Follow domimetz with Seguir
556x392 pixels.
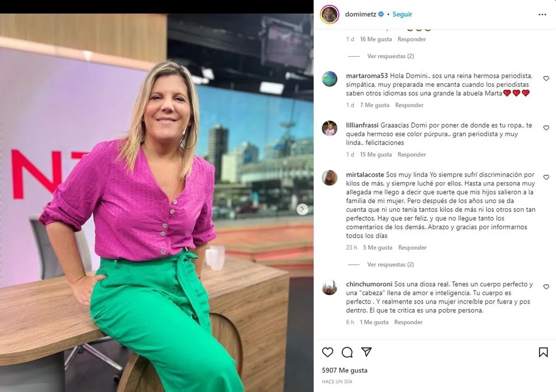coord(402,14)
